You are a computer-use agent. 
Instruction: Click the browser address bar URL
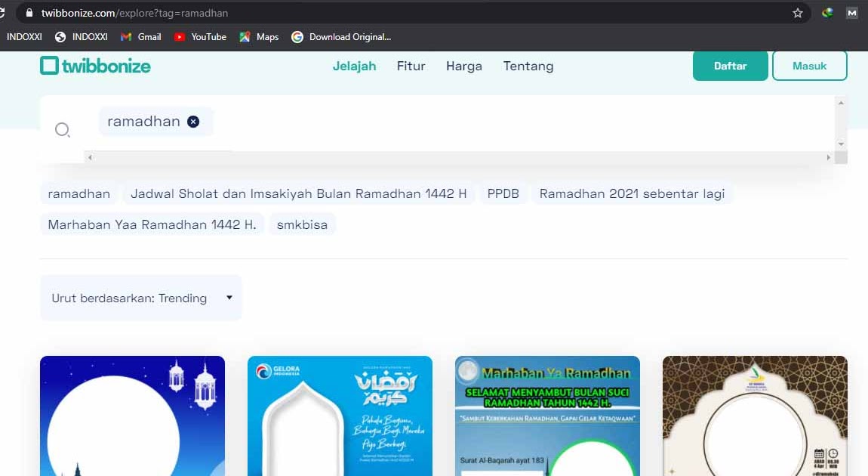(x=134, y=13)
